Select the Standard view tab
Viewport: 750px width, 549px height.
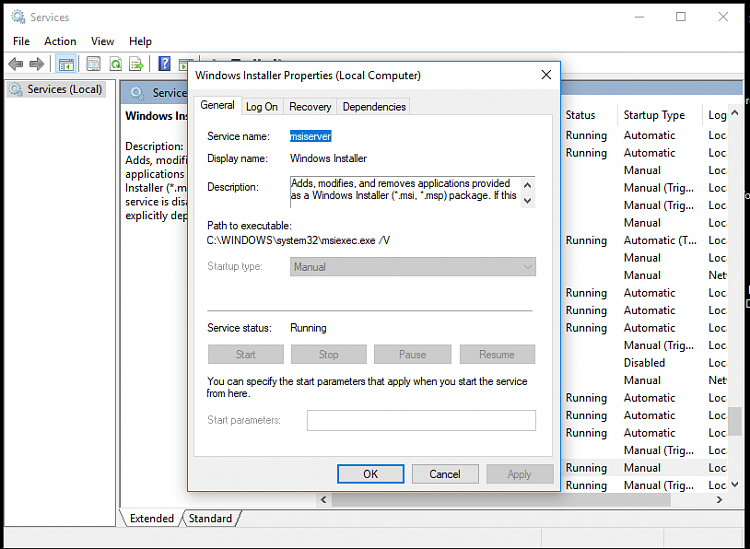[x=210, y=518]
